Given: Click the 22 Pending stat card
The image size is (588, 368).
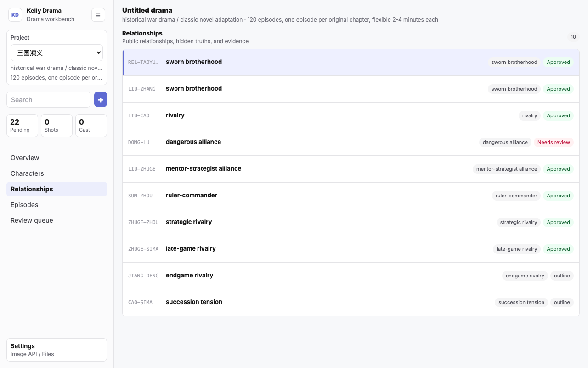Looking at the screenshot, I should coord(22,126).
